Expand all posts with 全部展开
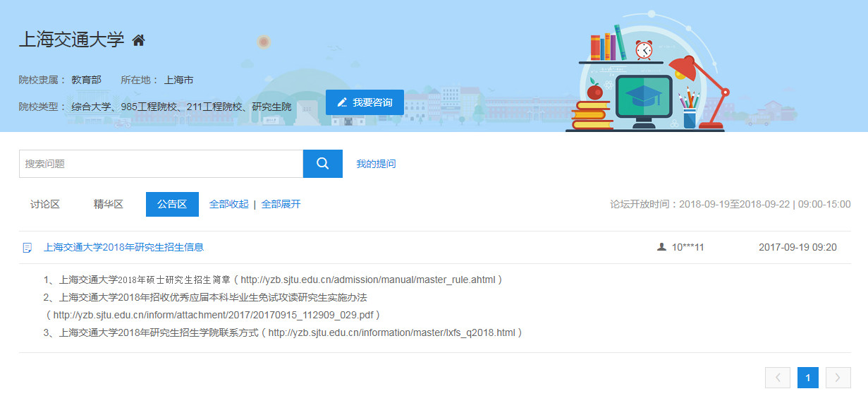This screenshot has height=396, width=868. click(281, 205)
